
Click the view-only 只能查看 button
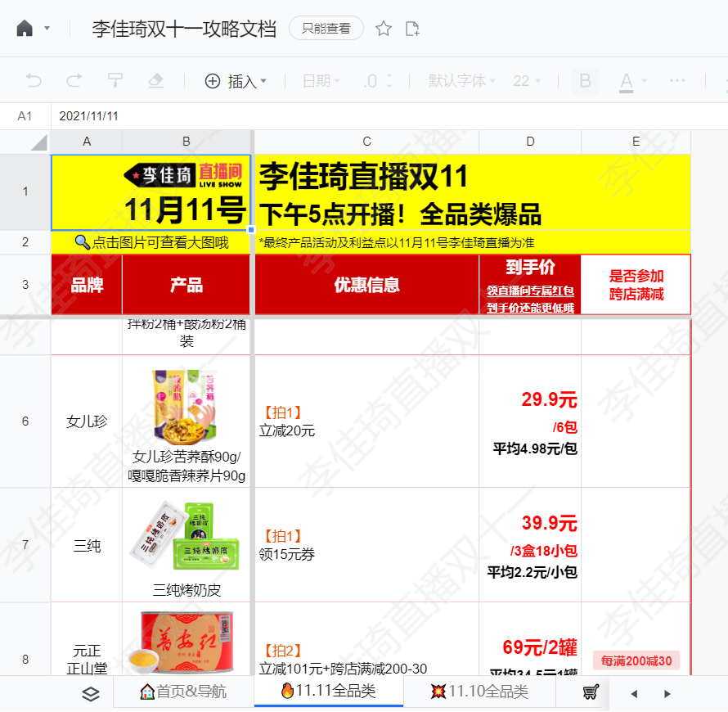tap(326, 29)
